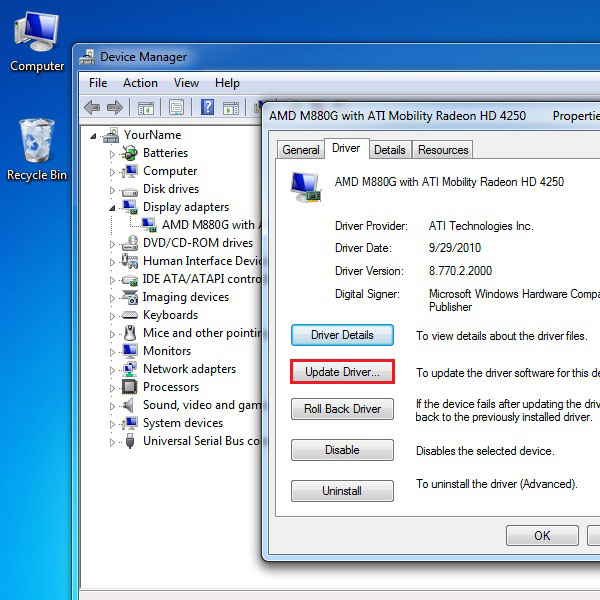Expand the Monitors node
This screenshot has width=600, height=600.
[112, 352]
